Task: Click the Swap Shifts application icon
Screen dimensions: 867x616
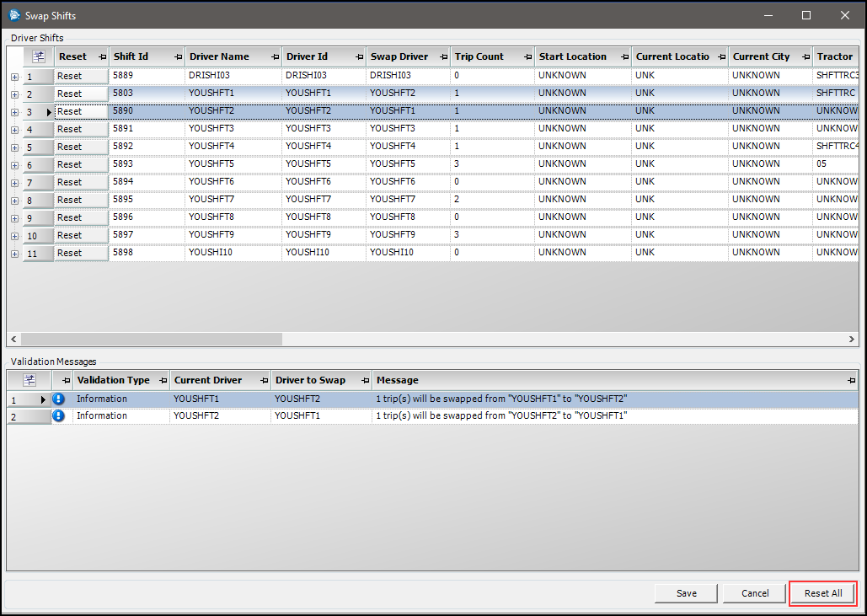Action: [x=14, y=15]
